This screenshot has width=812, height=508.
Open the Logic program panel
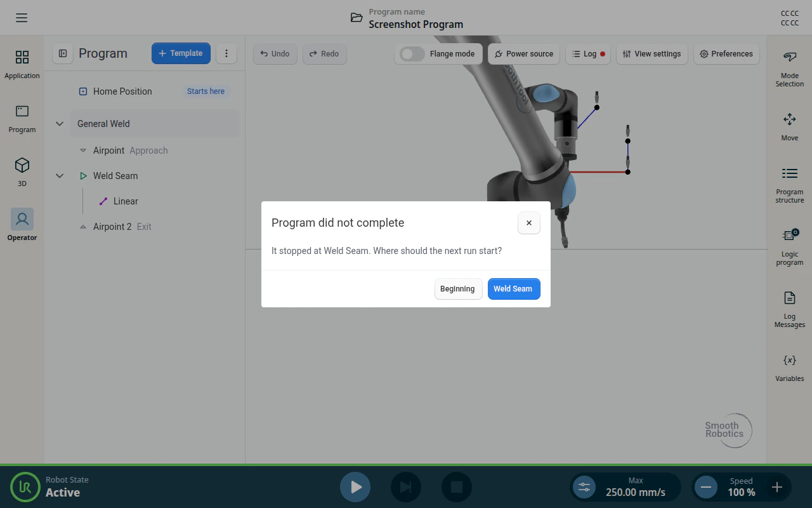(790, 247)
